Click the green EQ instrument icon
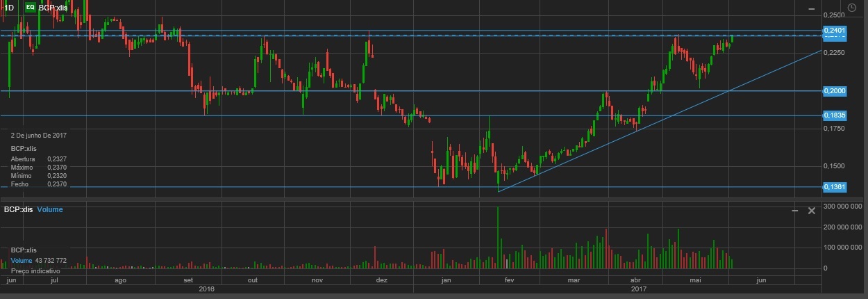 pyautogui.click(x=30, y=7)
